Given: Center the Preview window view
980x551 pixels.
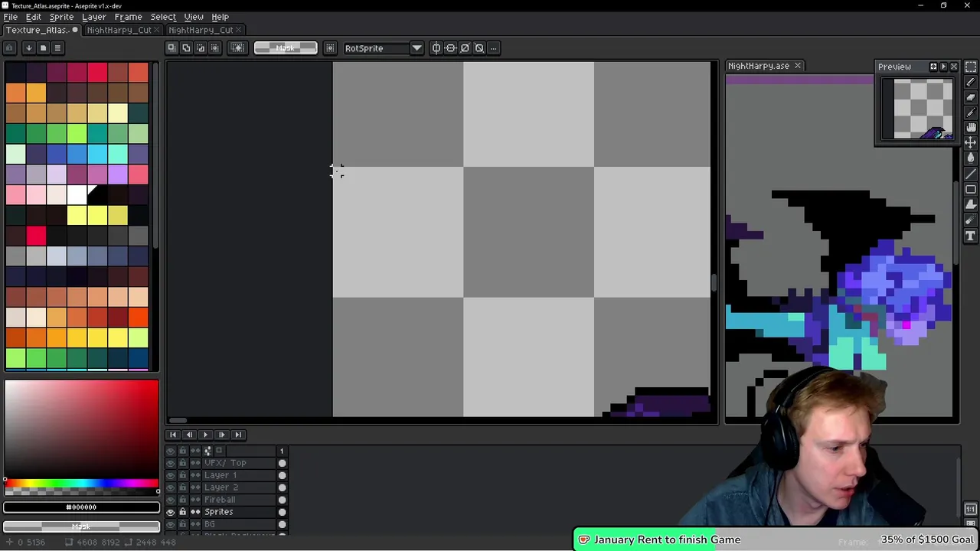Looking at the screenshot, I should (x=933, y=67).
